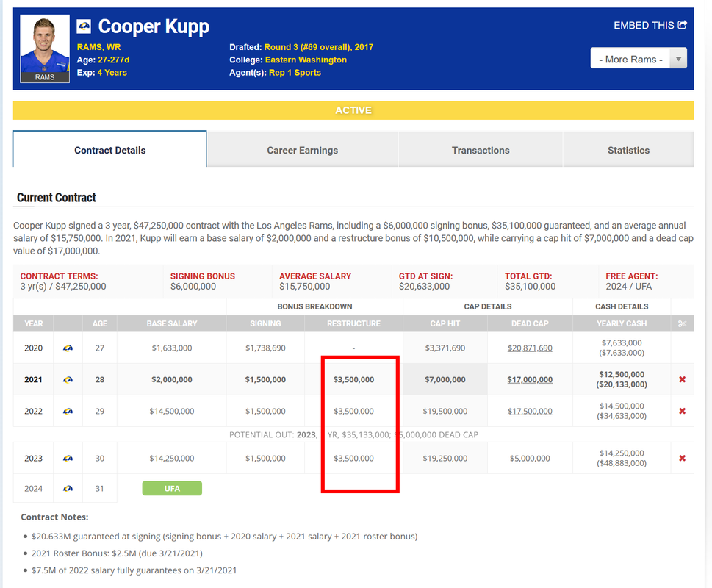
Task: Click the Free Agent 2024 / UFA value
Action: [x=628, y=287]
